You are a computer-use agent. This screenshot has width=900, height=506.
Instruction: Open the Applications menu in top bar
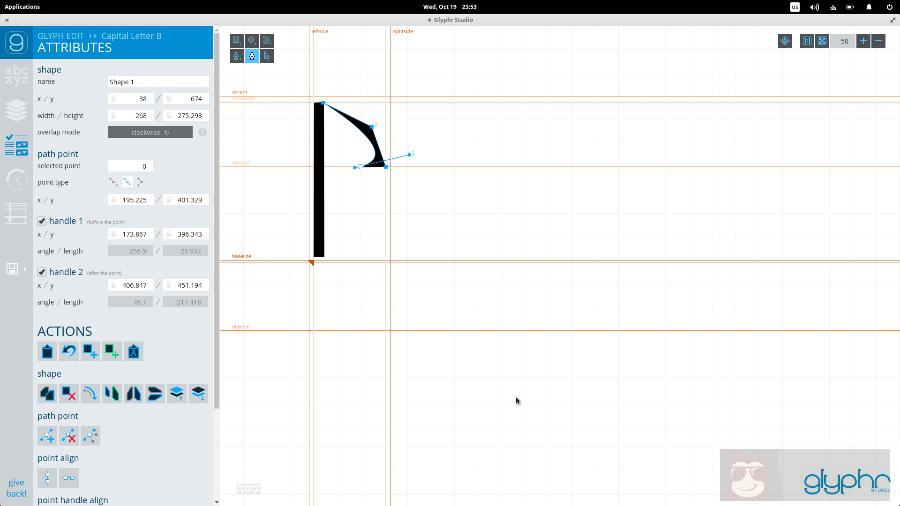click(22, 7)
